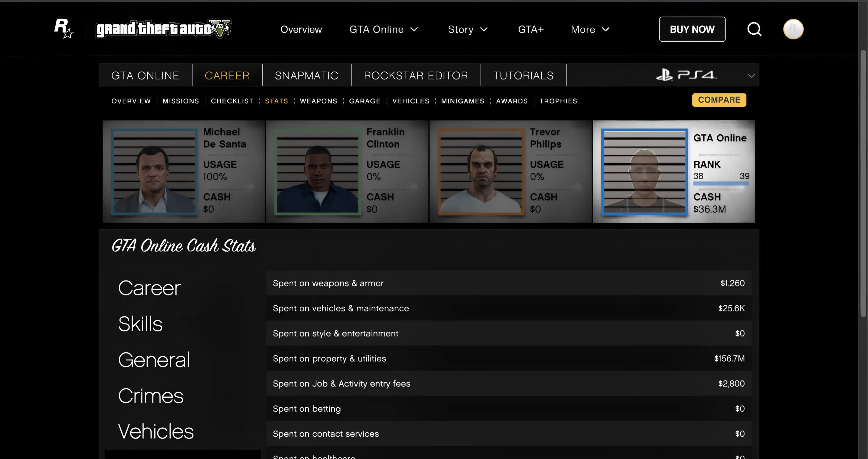868x459 pixels.
Task: Click 'Spent on betting' row
Action: coord(509,409)
